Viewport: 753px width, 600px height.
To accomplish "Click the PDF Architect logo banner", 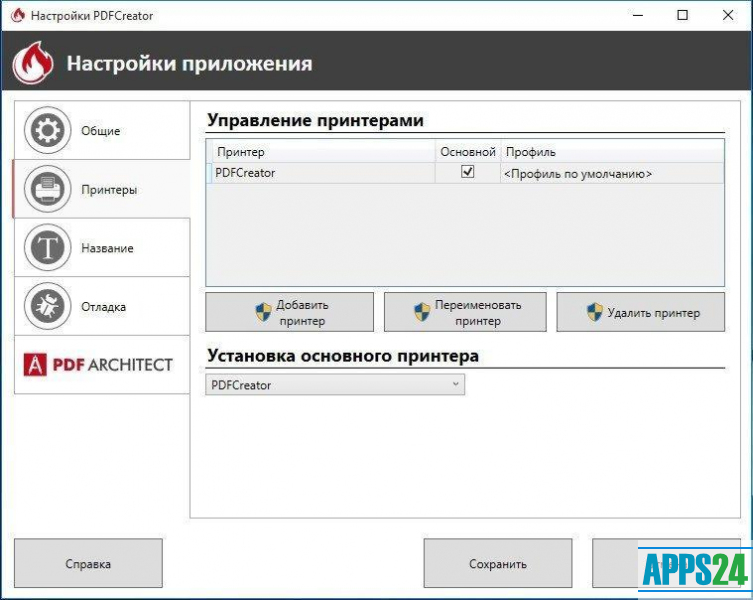I will pos(98,365).
